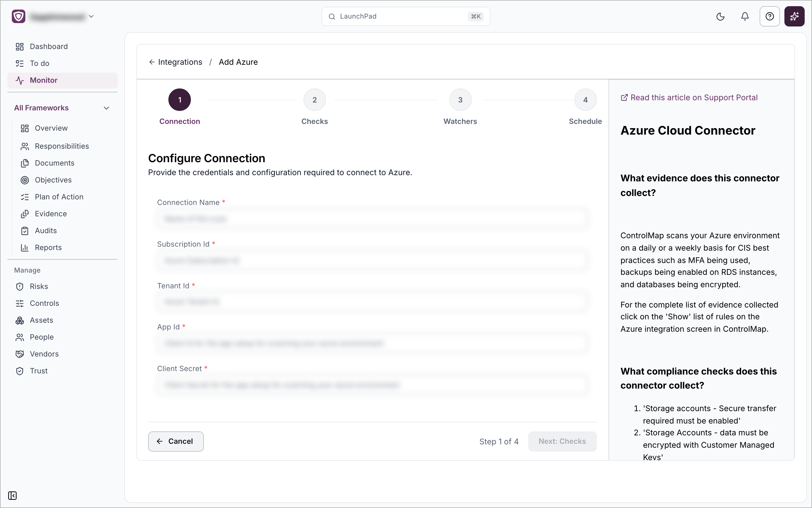Open the Reports bar chart icon
Image resolution: width=812 pixels, height=508 pixels.
coord(24,248)
